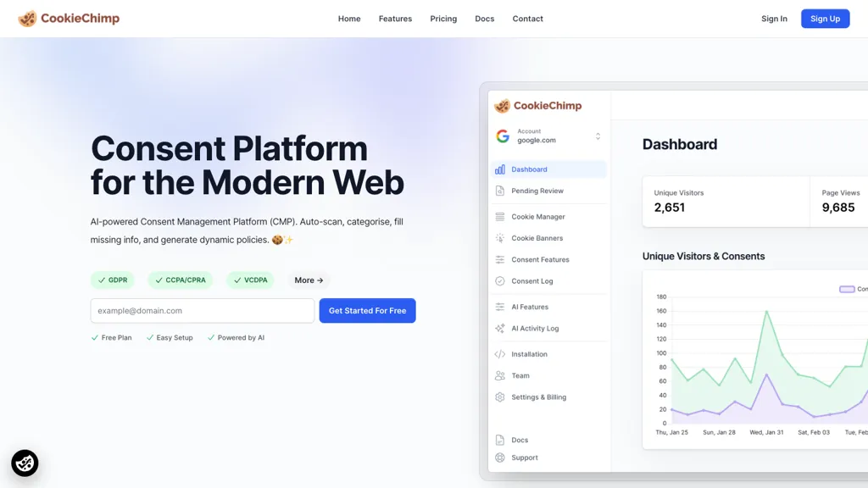Click the Dashboard bar chart icon

(x=500, y=169)
